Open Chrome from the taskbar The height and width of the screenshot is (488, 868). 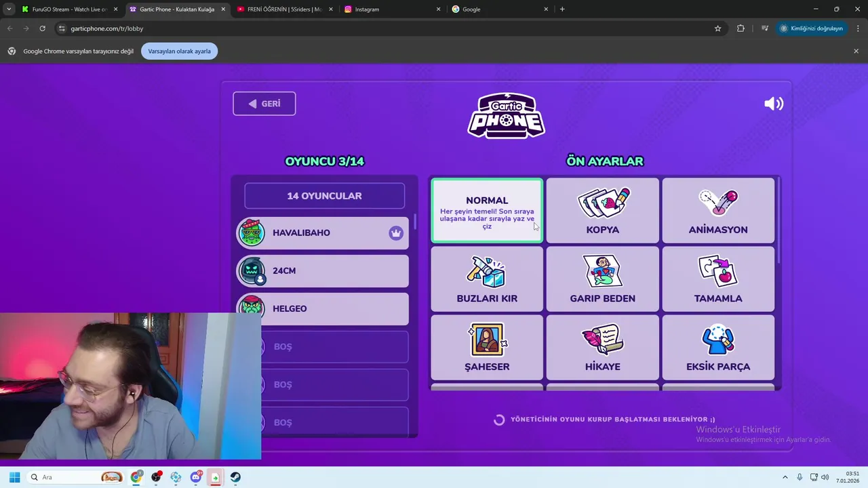136,477
